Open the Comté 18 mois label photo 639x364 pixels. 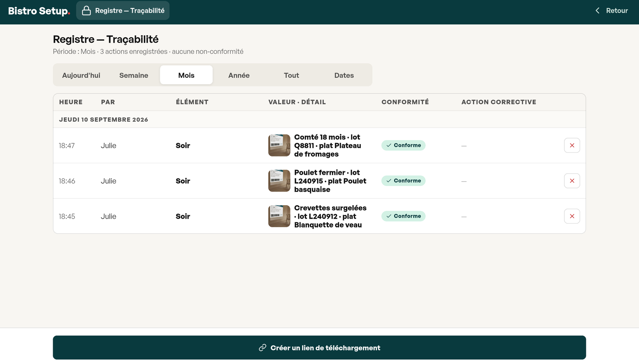click(279, 145)
